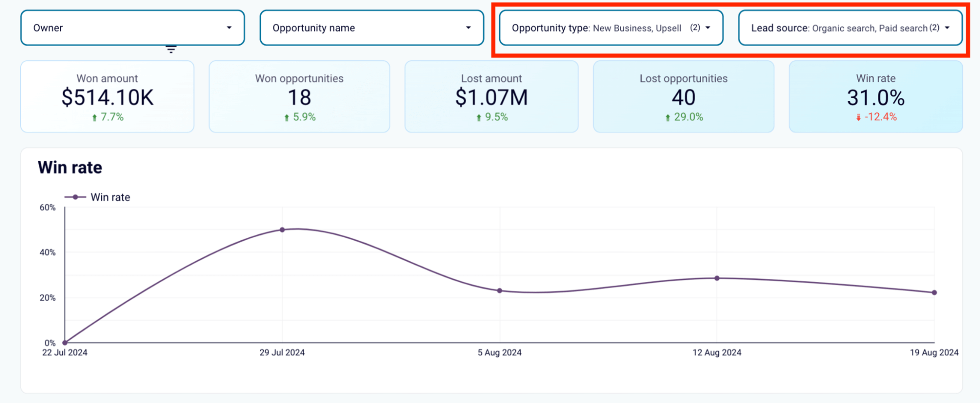980x403 pixels.
Task: Click the filter icon below Owner dropdown
Action: (x=171, y=49)
